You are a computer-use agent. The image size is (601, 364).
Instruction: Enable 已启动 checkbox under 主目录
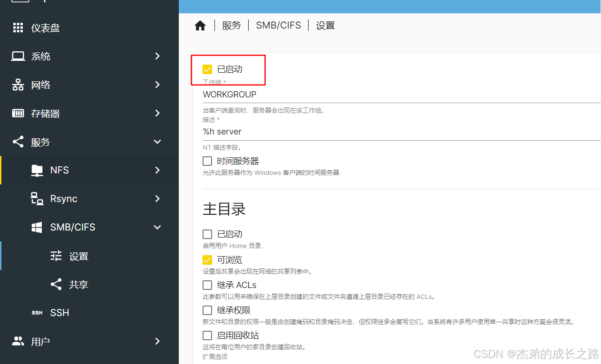click(x=207, y=234)
